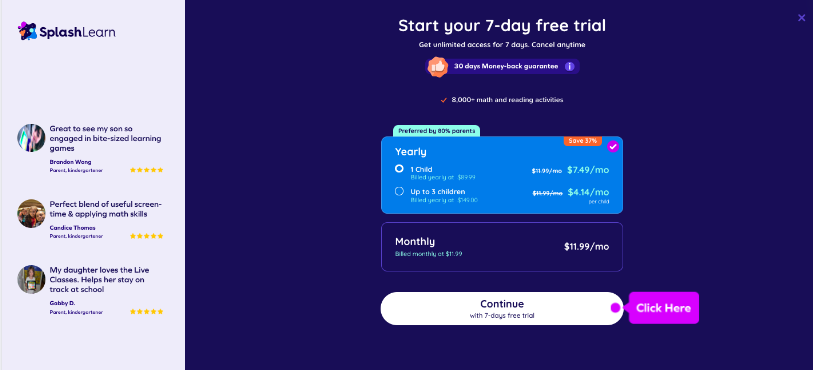813x370 pixels.
Task: Click the purple checkmark on the Yearly plan
Action: (613, 147)
